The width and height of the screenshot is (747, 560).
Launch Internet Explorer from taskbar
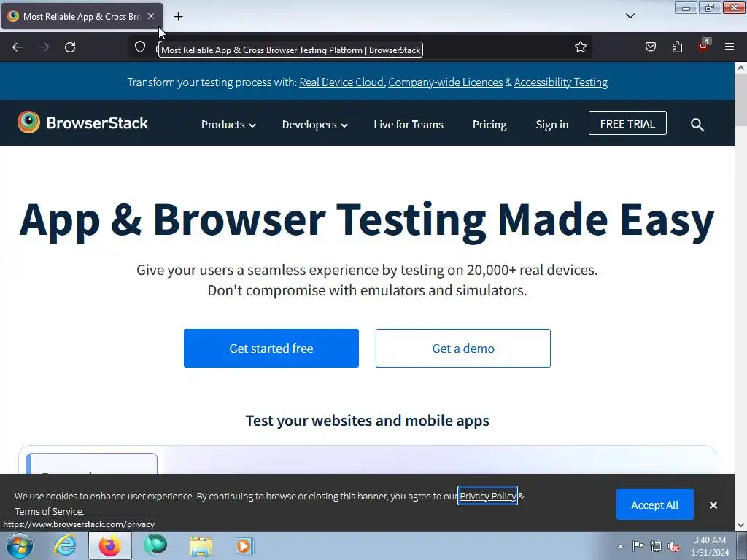click(65, 545)
